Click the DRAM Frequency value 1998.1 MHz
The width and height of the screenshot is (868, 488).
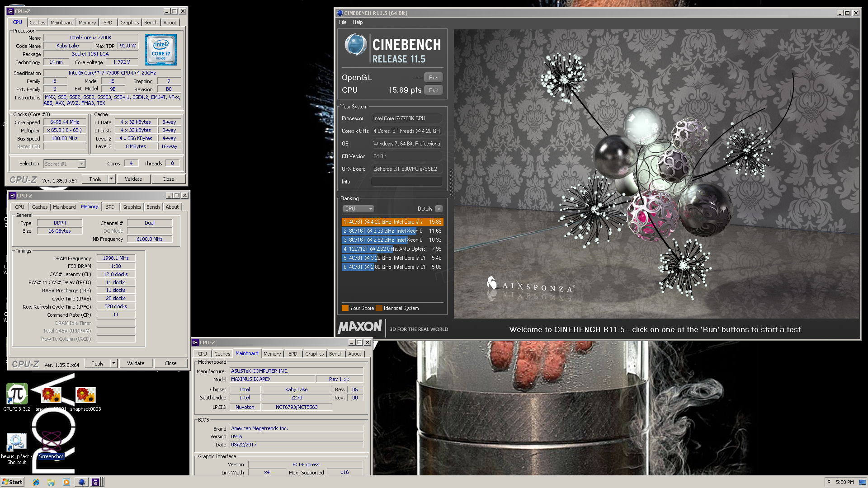(x=116, y=258)
